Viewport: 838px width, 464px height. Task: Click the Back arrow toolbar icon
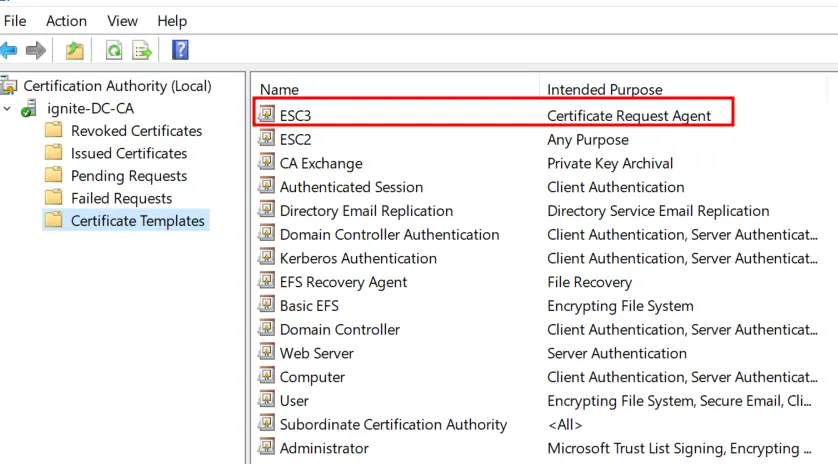[x=9, y=50]
